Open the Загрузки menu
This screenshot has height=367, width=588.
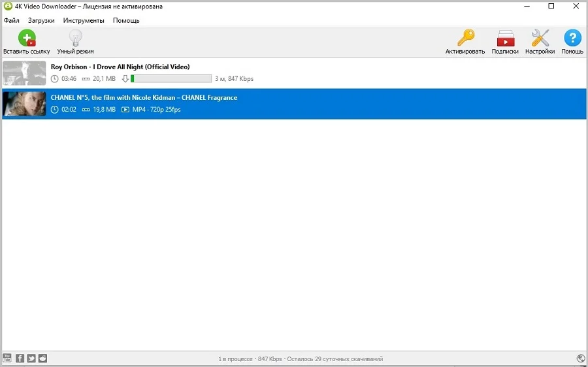tap(41, 20)
